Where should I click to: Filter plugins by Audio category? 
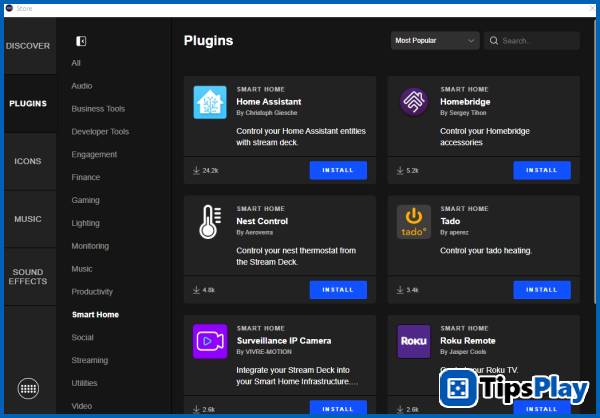click(x=82, y=86)
